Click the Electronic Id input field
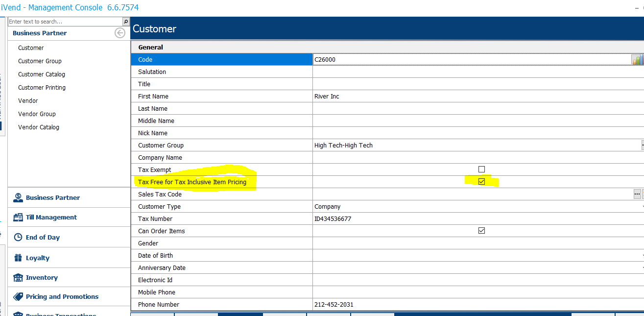 478,280
